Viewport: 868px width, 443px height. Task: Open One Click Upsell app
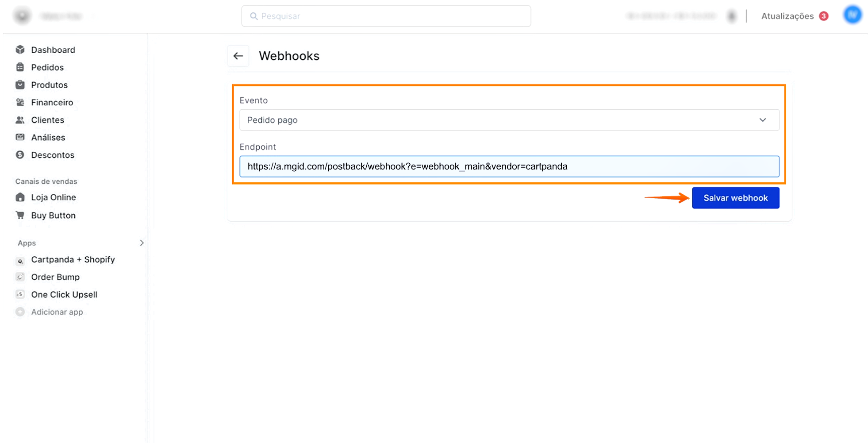(64, 295)
